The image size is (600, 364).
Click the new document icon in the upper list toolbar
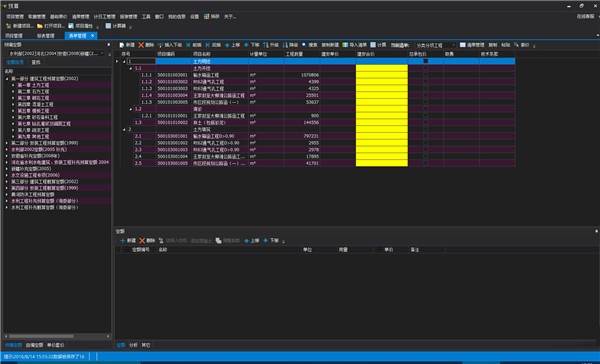click(122, 45)
